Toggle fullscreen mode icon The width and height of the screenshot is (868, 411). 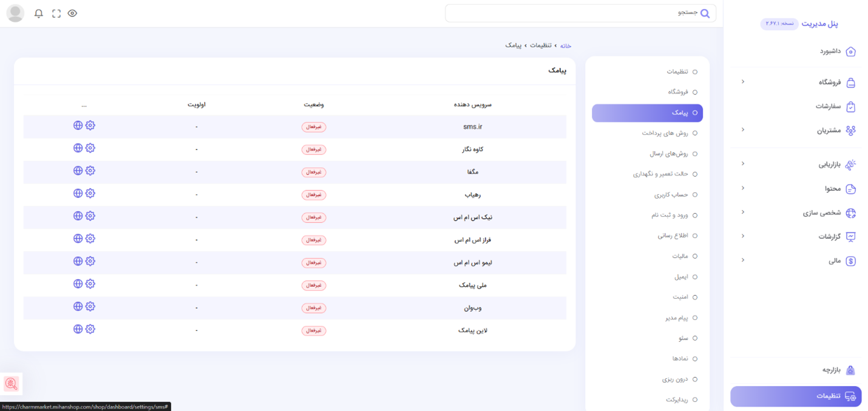(x=56, y=13)
